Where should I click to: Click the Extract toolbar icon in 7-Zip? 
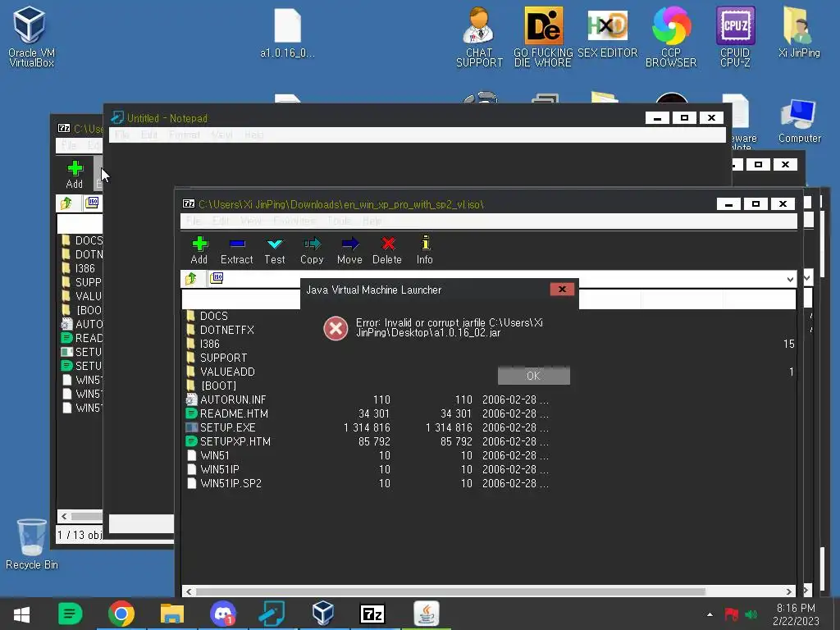pyautogui.click(x=236, y=250)
